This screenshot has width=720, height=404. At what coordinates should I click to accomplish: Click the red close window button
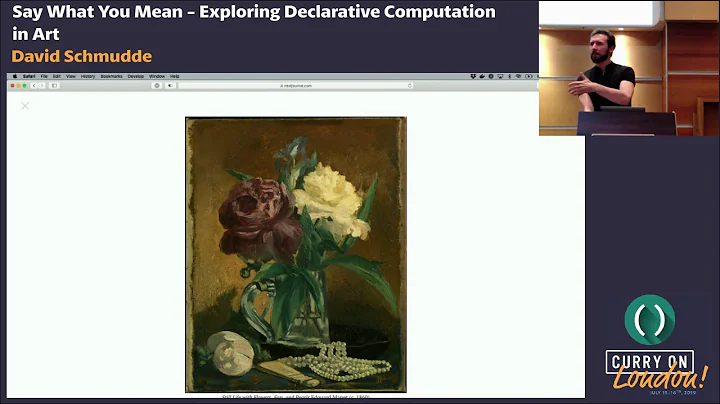click(12, 86)
